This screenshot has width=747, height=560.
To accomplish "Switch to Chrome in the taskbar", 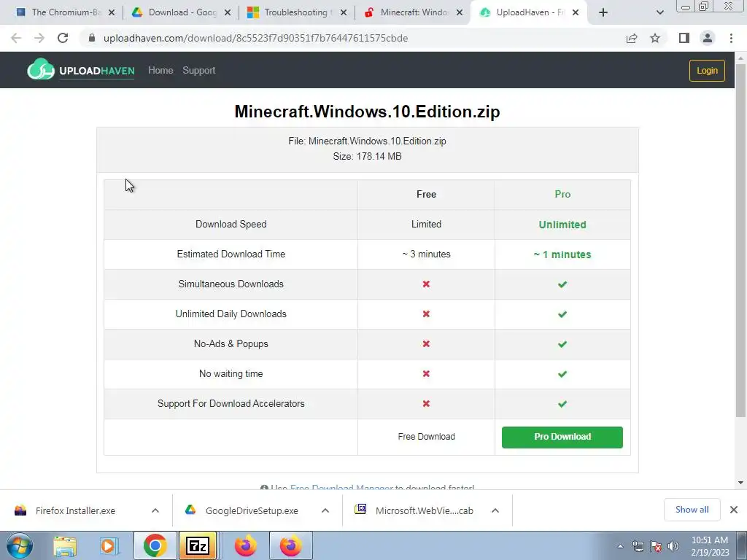I will [x=155, y=545].
